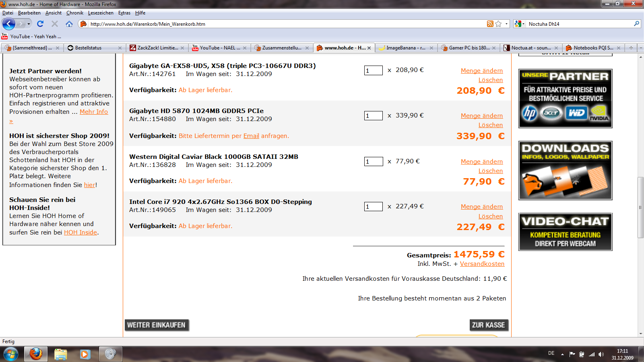Proceed with the ZUR KASSE button
Image resolution: width=644 pixels, height=362 pixels.
[489, 325]
